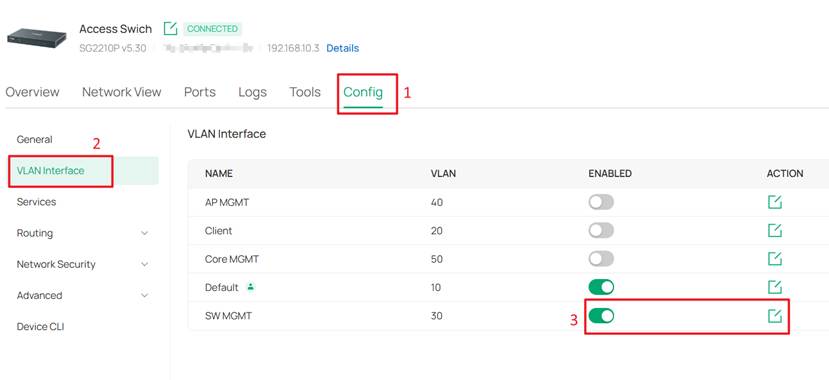The height and width of the screenshot is (380, 829).
Task: Click VLAN value 40
Action: pos(437,202)
